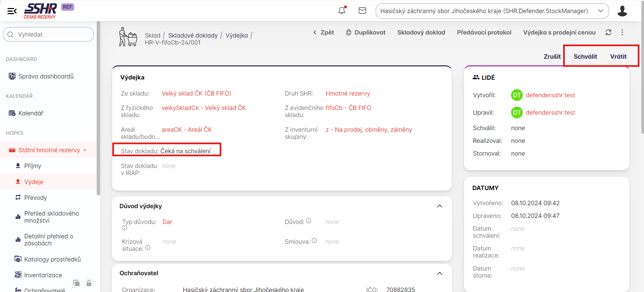
Task: Collapse the Ochraňovatel section
Action: (x=440, y=274)
